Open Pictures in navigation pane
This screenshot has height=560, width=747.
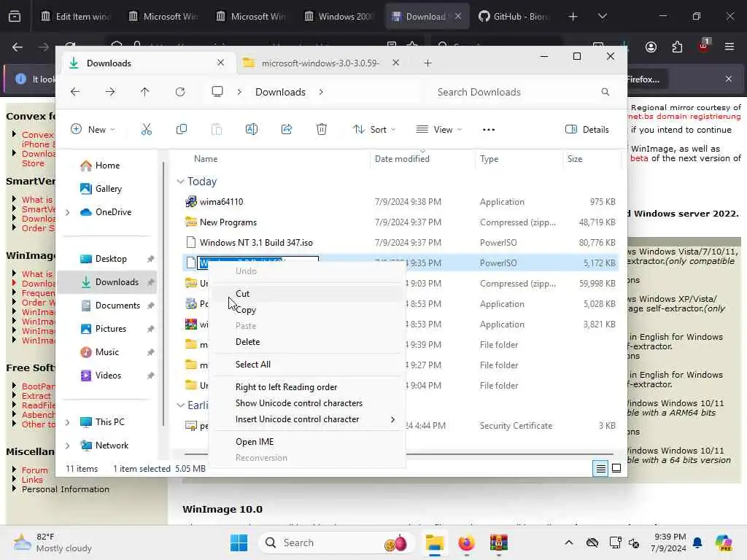[x=111, y=329]
